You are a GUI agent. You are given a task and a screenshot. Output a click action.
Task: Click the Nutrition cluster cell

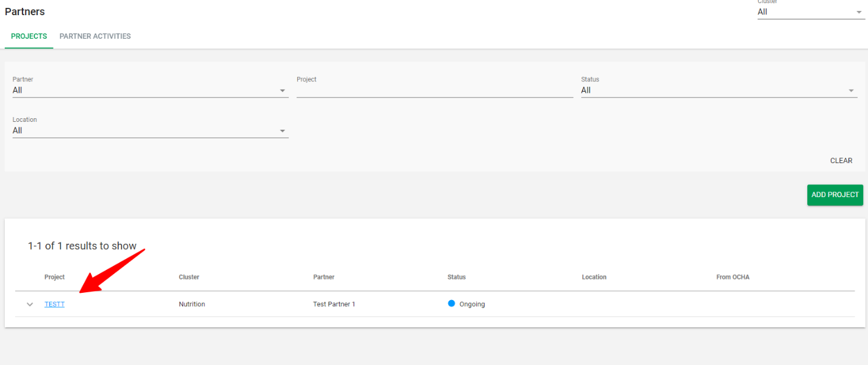[x=192, y=304]
